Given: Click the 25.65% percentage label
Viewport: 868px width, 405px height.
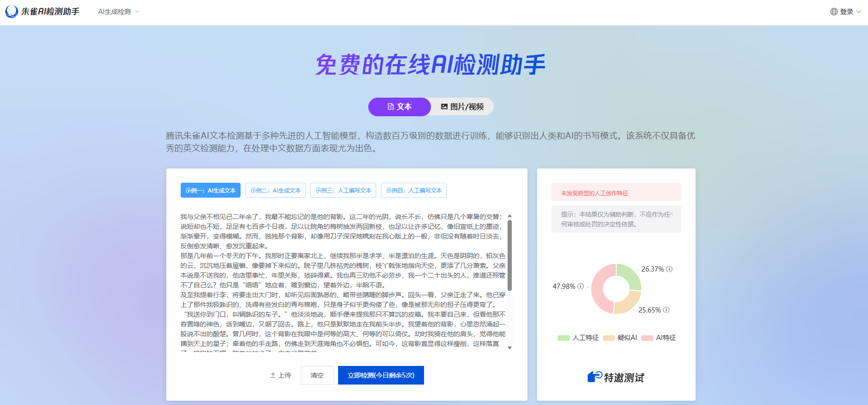Looking at the screenshot, I should click(650, 310).
